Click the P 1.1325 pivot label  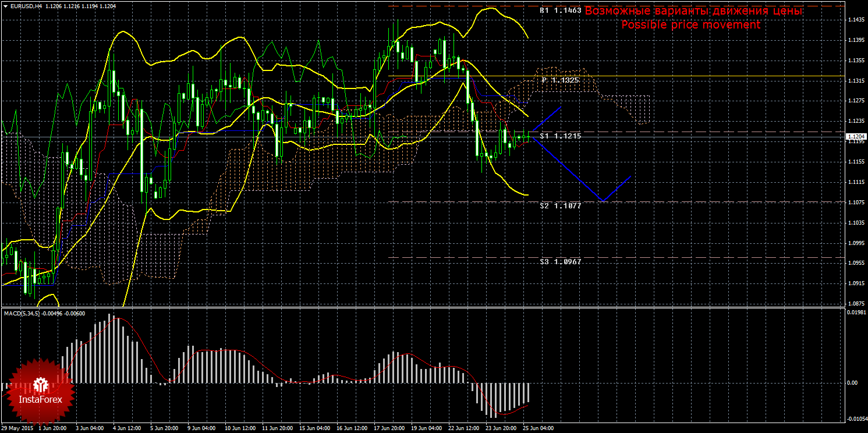pos(560,80)
